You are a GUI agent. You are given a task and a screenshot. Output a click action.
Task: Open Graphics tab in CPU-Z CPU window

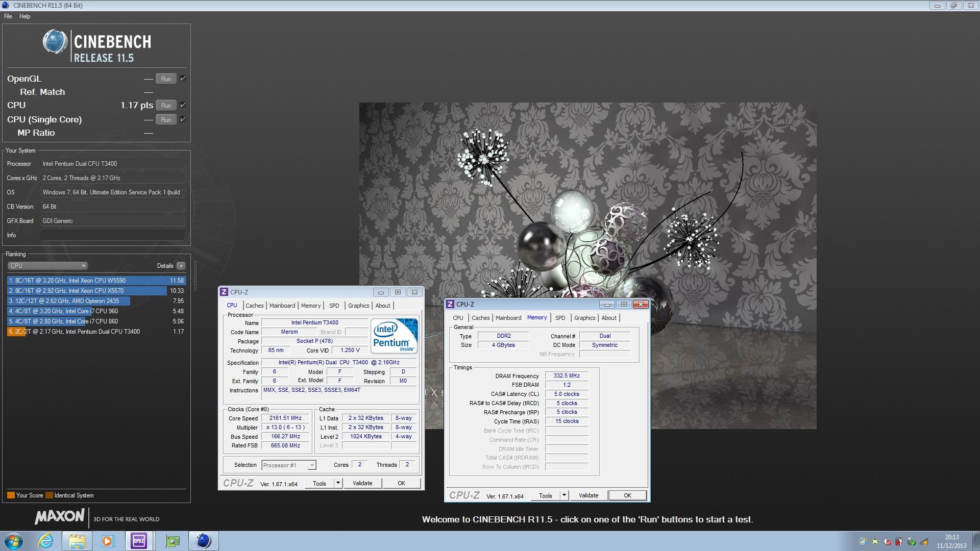358,306
